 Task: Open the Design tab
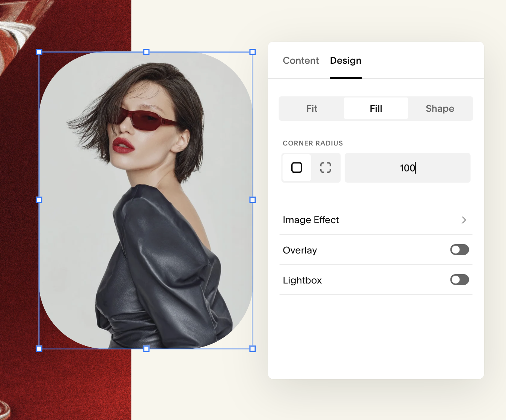coord(346,61)
